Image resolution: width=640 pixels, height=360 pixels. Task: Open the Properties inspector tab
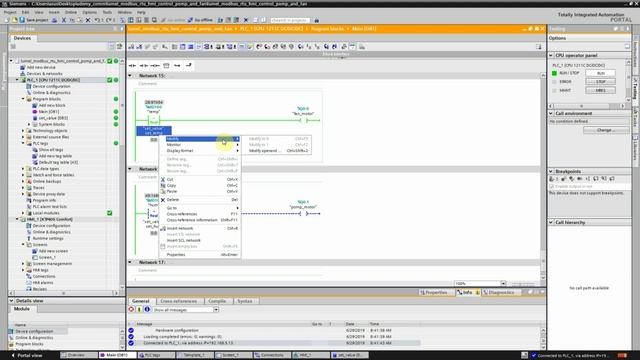coord(436,293)
